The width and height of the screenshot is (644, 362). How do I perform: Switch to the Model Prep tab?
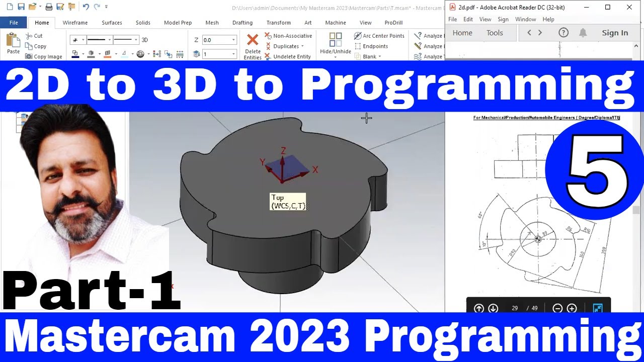[x=178, y=23]
